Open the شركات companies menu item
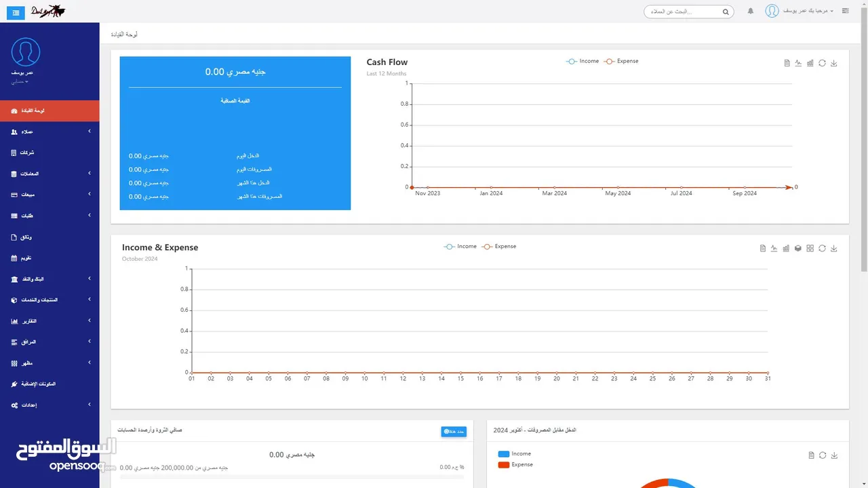 point(50,152)
